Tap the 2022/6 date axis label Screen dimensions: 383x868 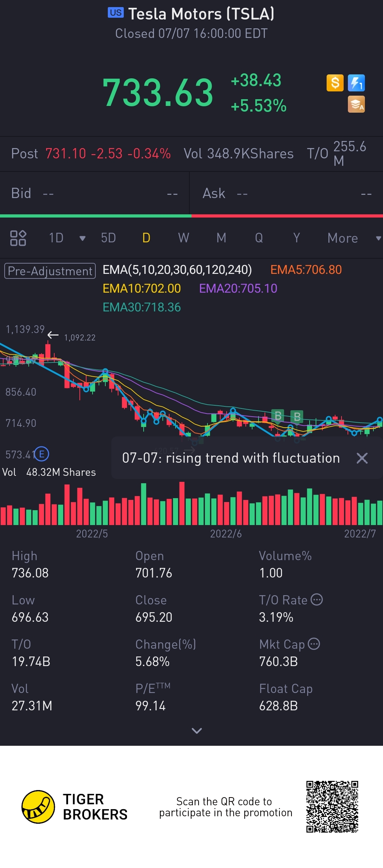click(x=226, y=534)
